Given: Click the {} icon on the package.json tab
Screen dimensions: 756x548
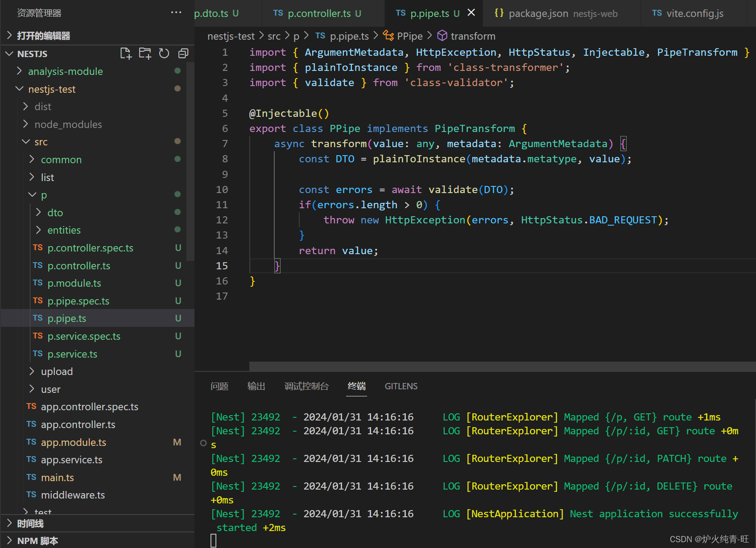Looking at the screenshot, I should (x=500, y=13).
